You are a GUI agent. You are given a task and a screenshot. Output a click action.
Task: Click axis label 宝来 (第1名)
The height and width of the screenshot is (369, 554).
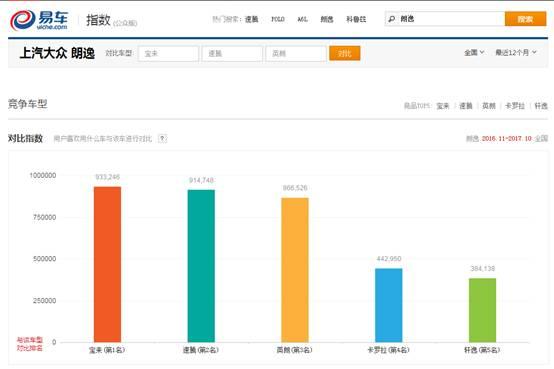tap(107, 350)
